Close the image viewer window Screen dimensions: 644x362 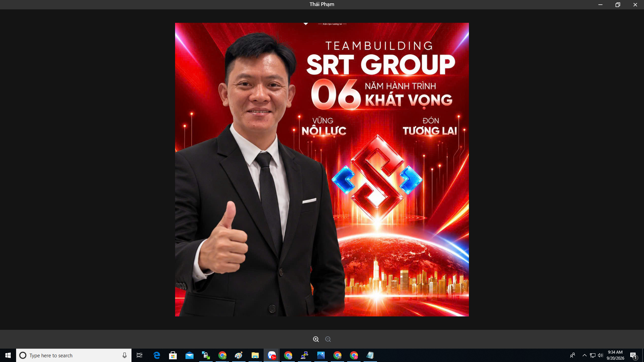(x=635, y=5)
